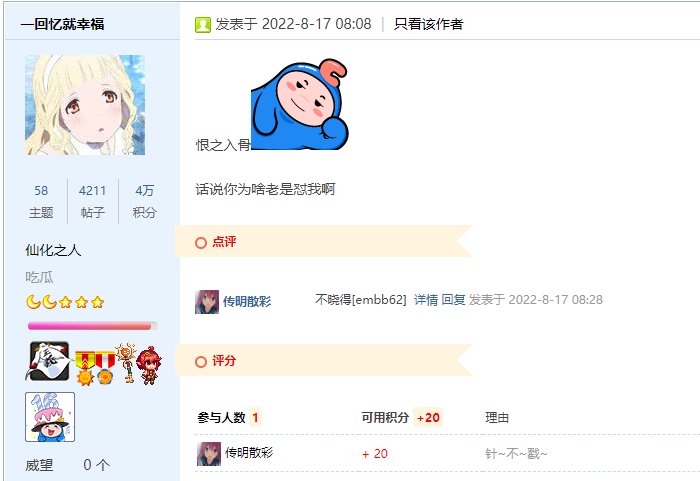Click the sun-headed staff figure medal
This screenshot has height=481, width=700.
pos(126,363)
